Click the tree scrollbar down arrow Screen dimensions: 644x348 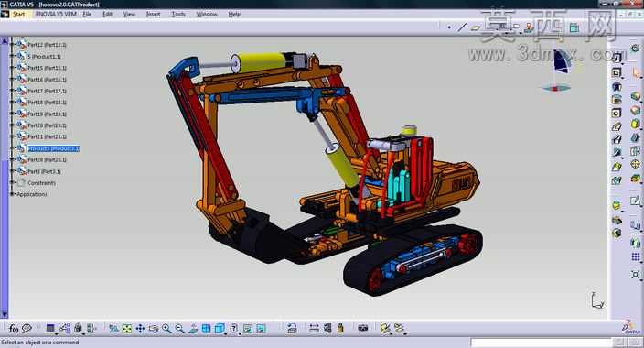click(5, 315)
